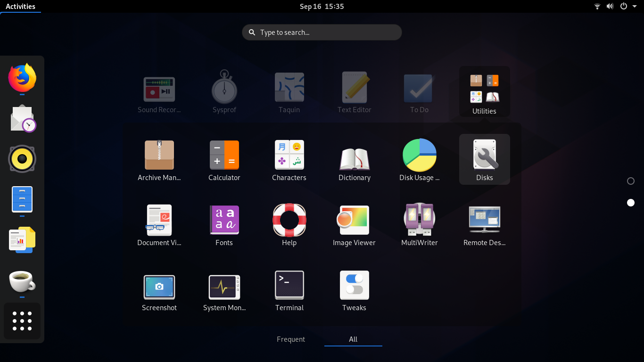
Task: Open the Text Editor app
Action: [x=354, y=92]
